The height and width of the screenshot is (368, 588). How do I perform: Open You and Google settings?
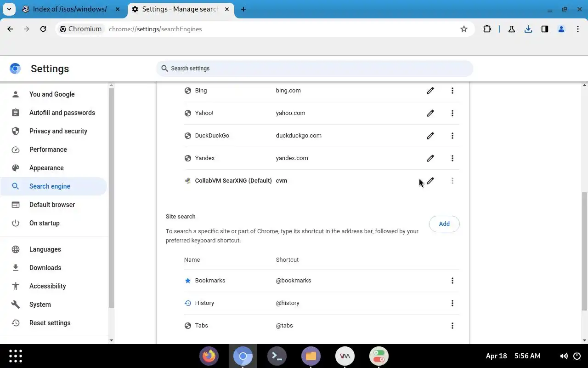[54, 94]
